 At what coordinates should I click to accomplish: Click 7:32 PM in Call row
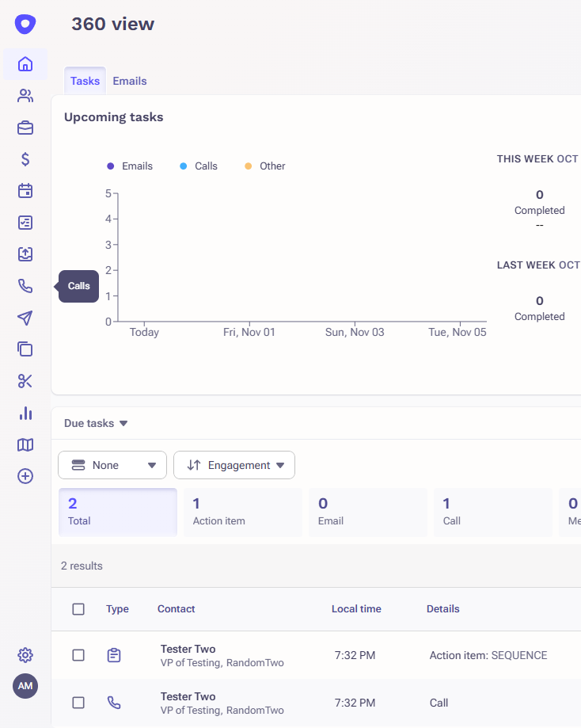[x=355, y=703]
